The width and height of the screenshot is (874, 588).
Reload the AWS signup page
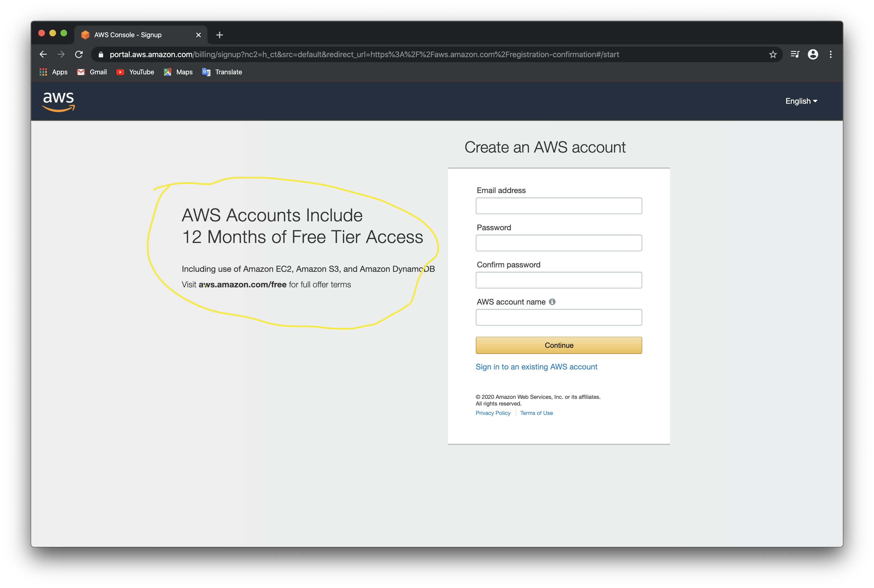pos(79,54)
